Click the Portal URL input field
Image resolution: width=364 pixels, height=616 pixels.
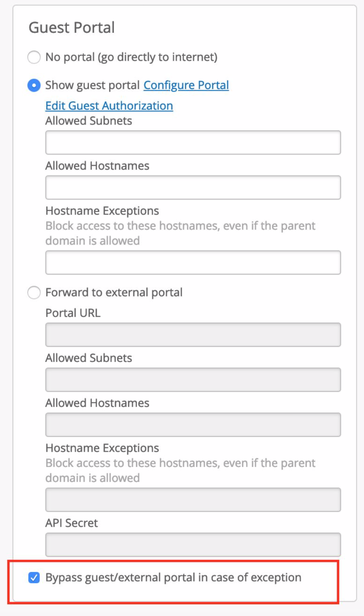[x=193, y=335]
